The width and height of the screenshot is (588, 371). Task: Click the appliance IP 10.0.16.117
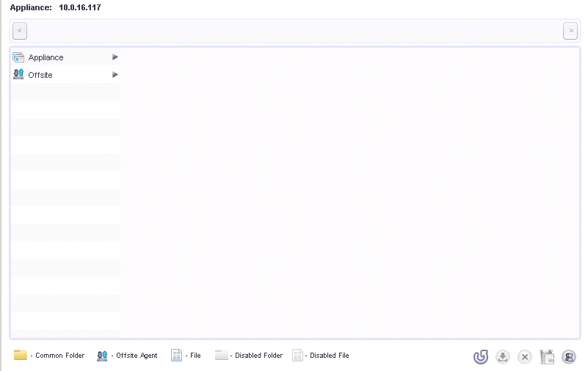pos(80,7)
